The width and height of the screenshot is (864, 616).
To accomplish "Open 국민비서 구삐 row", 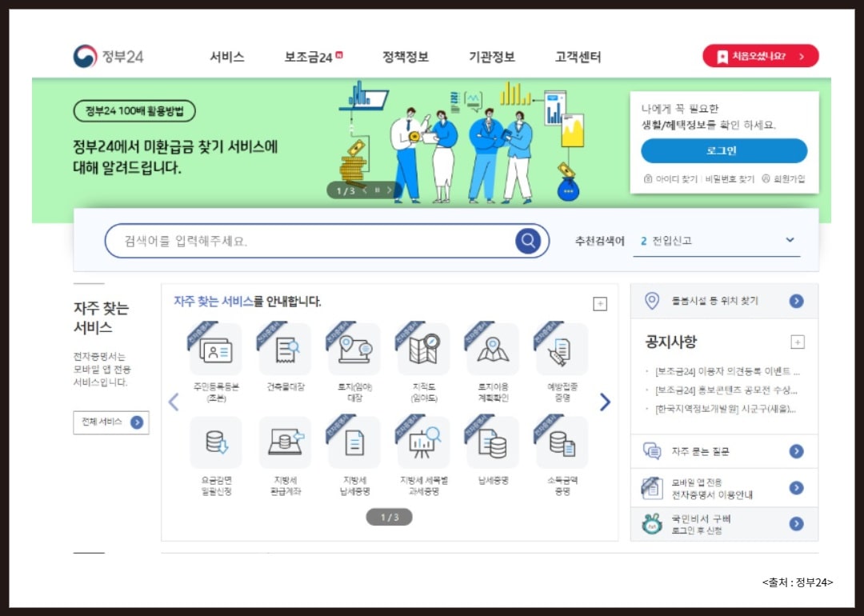I will point(724,524).
